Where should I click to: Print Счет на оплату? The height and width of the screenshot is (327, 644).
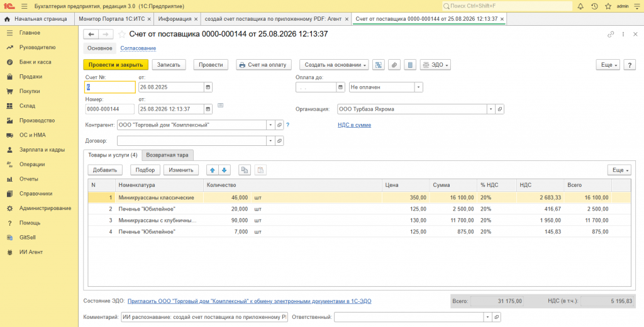(x=264, y=65)
